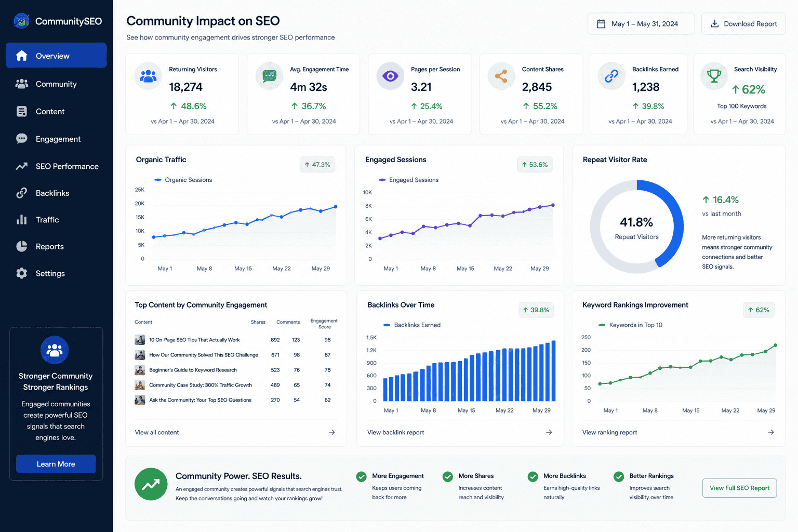
Task: Click the View Full SEO Report button
Action: (740, 488)
